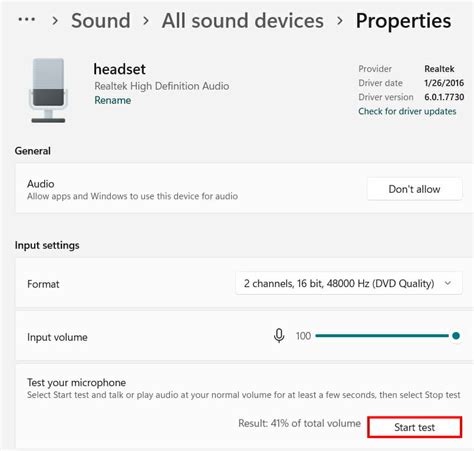Click the chevron after Sound breadcrumb
The height and width of the screenshot is (451, 474).
(146, 21)
